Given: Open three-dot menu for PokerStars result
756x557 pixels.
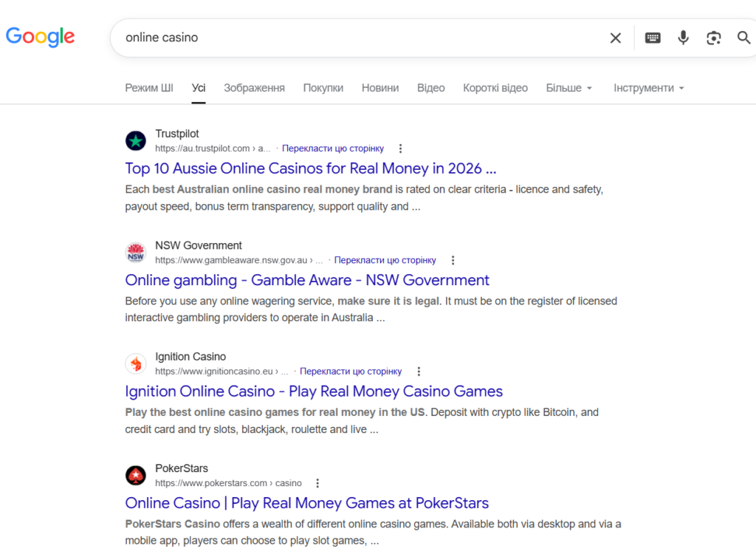Looking at the screenshot, I should [317, 483].
